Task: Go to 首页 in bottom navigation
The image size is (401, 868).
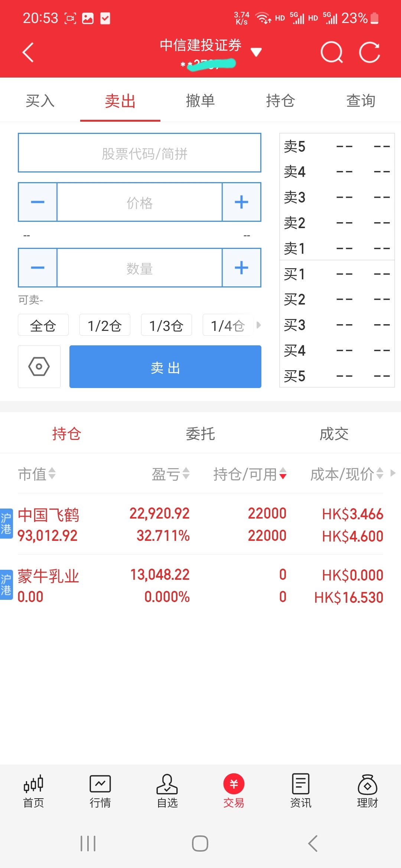Action: 33,792
